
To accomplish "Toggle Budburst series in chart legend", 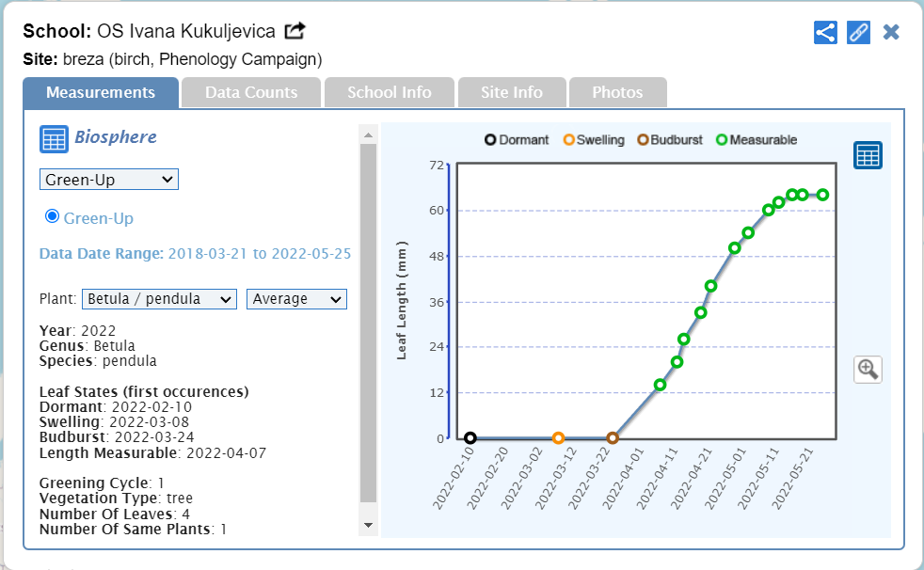I will coord(670,140).
